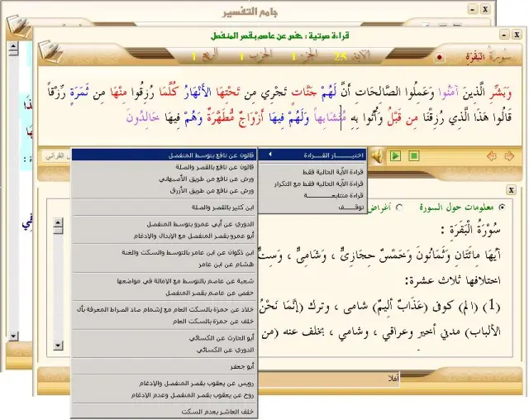The width and height of the screenshot is (529, 420).
Task: Select الدوري عن الكسائي
Action: pos(164,351)
